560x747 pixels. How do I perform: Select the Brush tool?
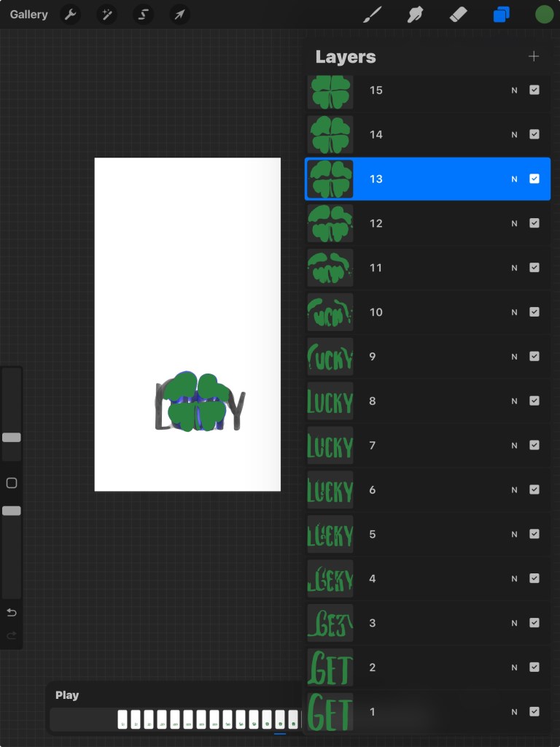click(373, 15)
